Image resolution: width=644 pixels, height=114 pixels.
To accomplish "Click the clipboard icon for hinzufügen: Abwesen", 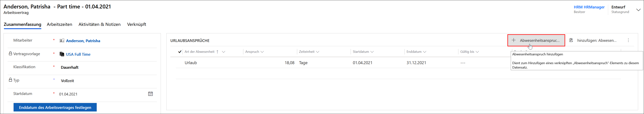I will click(571, 40).
